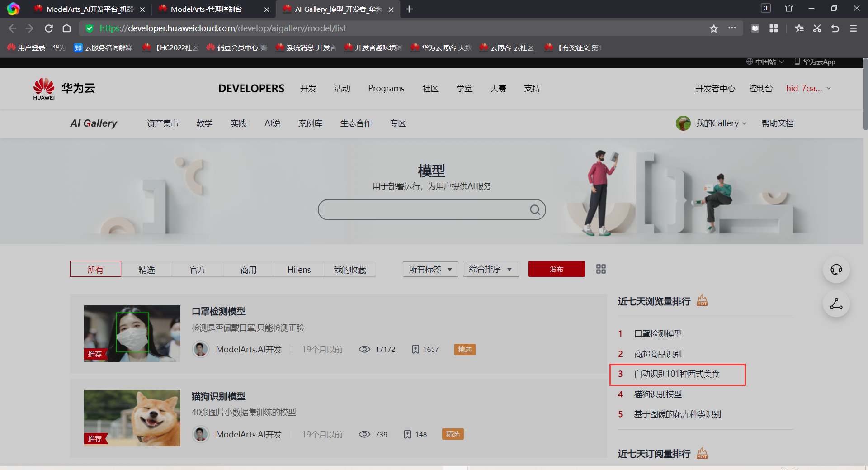Open the browser main menu icon
The width and height of the screenshot is (868, 470).
[x=854, y=28]
